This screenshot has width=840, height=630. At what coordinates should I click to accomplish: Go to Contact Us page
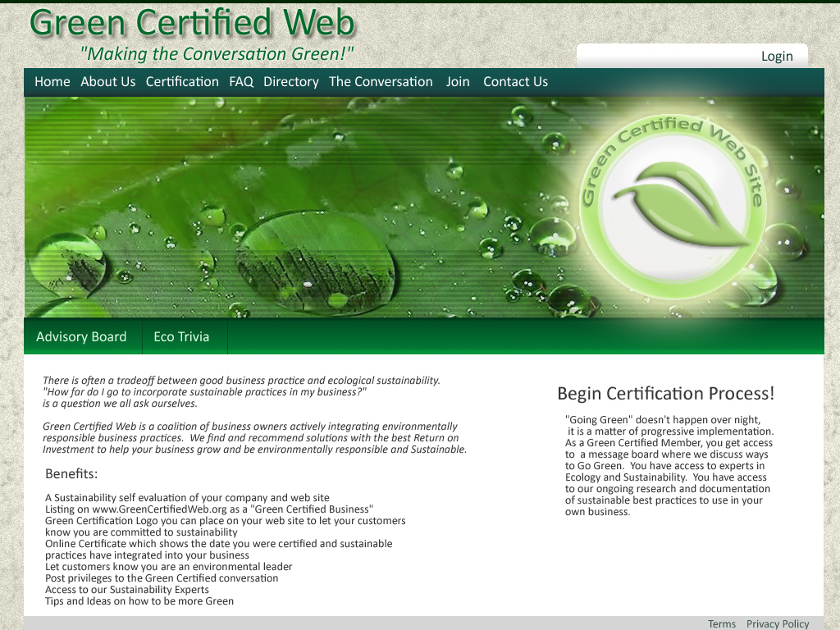pyautogui.click(x=515, y=82)
